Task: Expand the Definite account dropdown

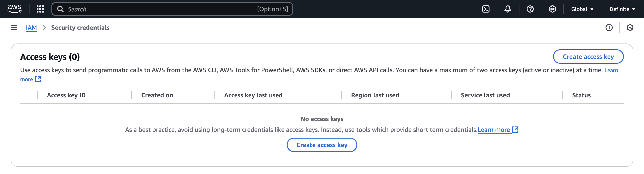Action: click(x=622, y=9)
